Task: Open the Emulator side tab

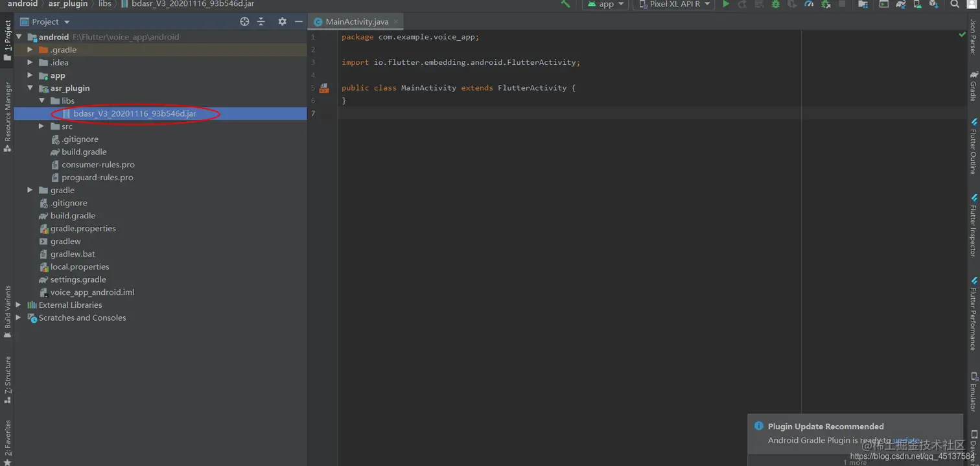Action: coord(973,392)
